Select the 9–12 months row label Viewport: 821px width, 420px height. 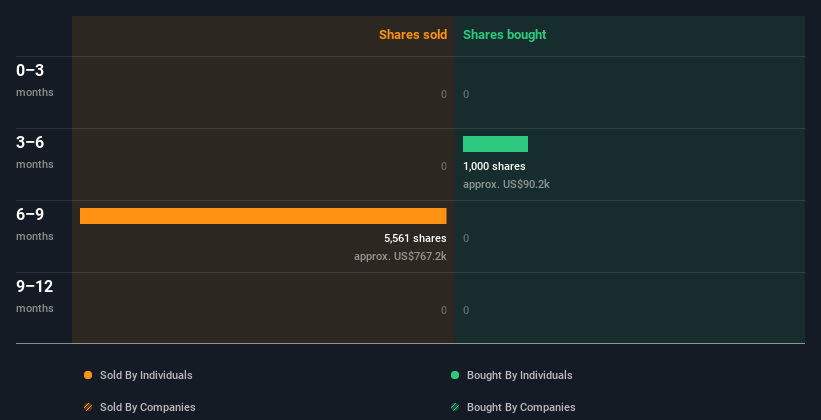[35, 295]
